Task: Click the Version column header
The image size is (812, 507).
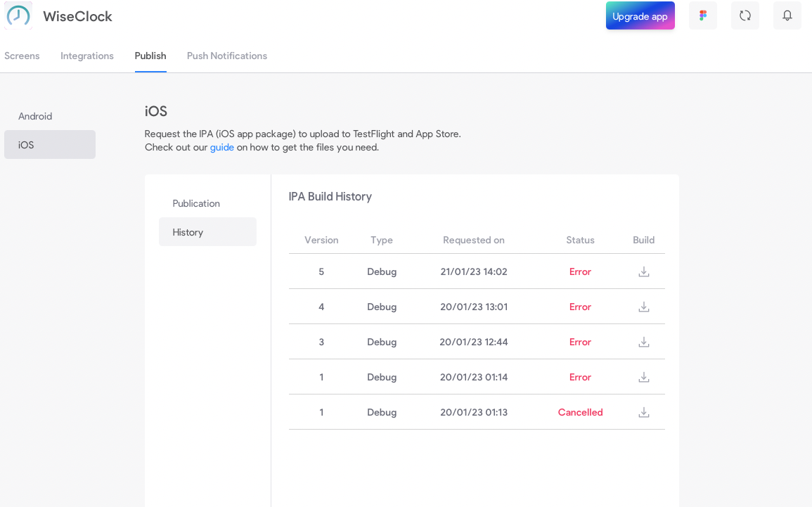Action: click(x=321, y=240)
